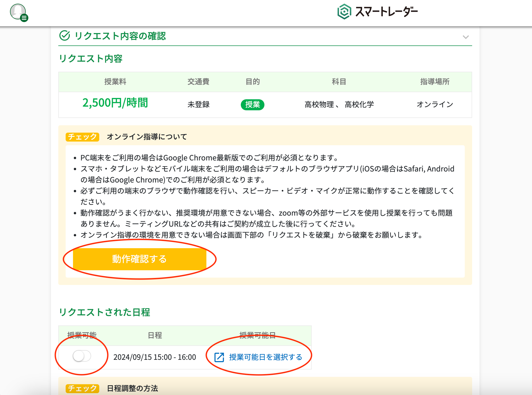Open the 授業可能日を選択する link

click(x=265, y=357)
